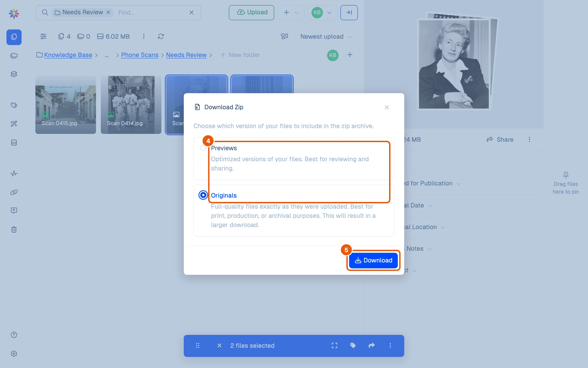This screenshot has width=588, height=368.
Task: Close the Download Zip dialog
Action: pos(387,107)
